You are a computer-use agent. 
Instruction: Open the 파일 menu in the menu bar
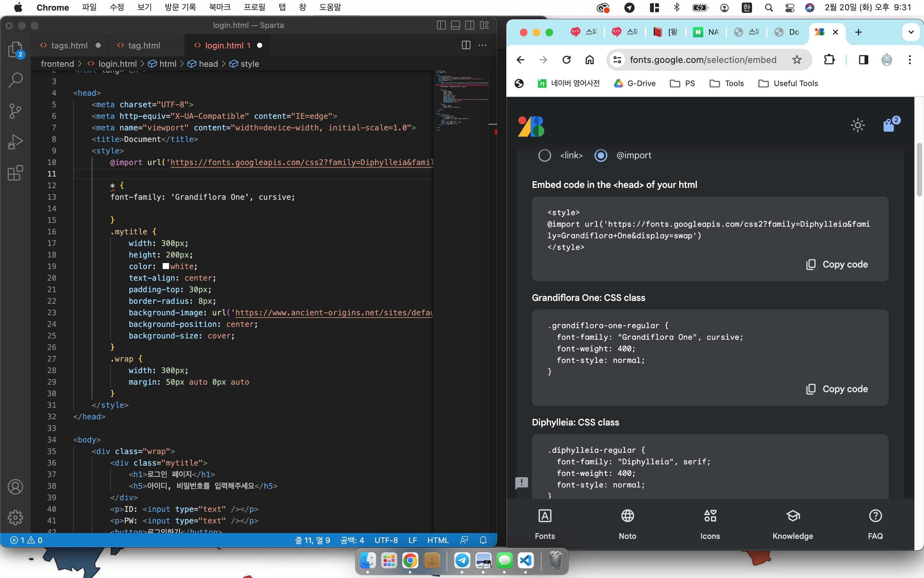(89, 8)
